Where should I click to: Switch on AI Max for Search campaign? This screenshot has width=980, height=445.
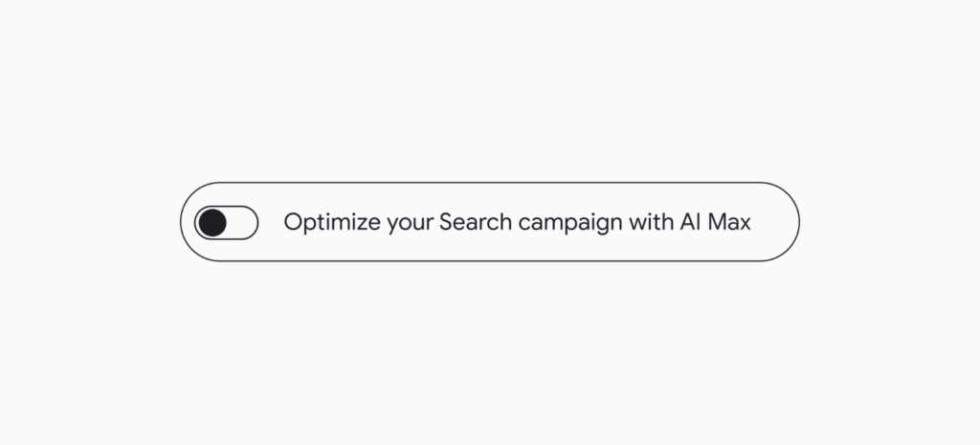(x=226, y=222)
